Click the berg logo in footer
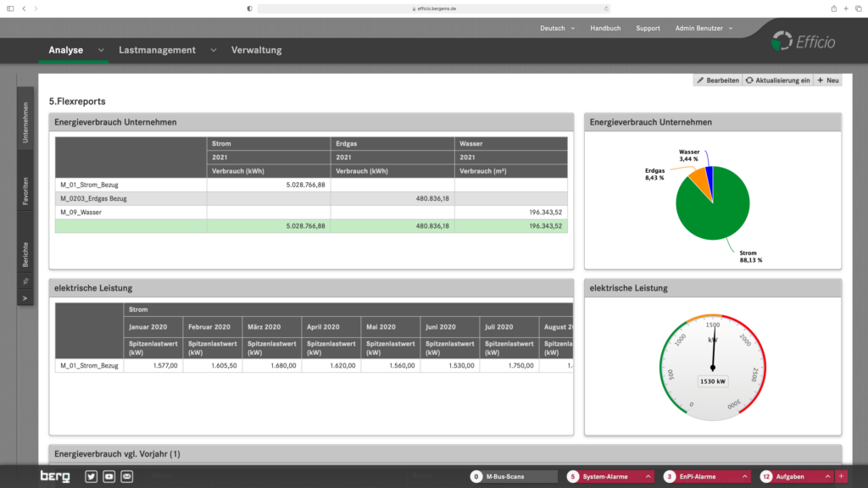The image size is (868, 488). point(56,477)
